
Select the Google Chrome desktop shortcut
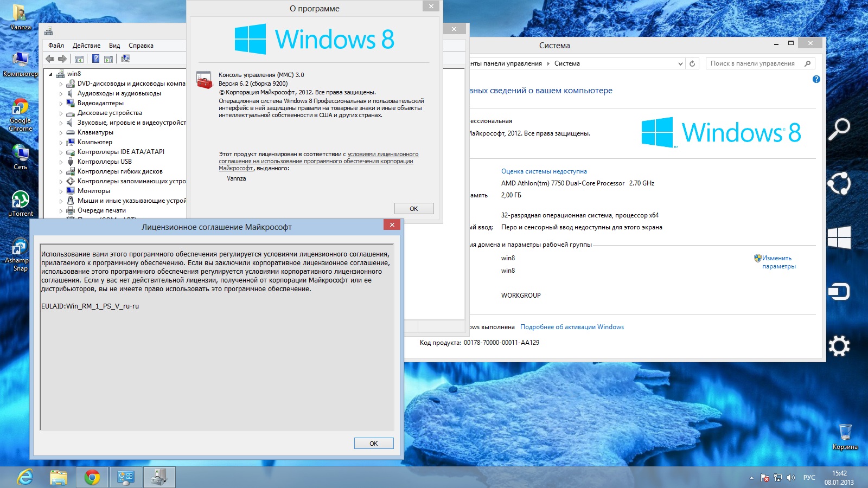pyautogui.click(x=20, y=115)
